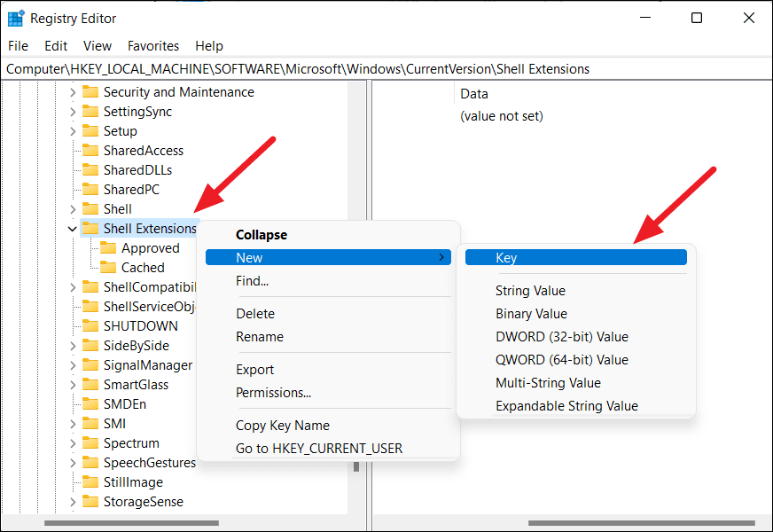Image resolution: width=773 pixels, height=532 pixels.
Task: Expand the SignalManager key
Action: coord(73,364)
